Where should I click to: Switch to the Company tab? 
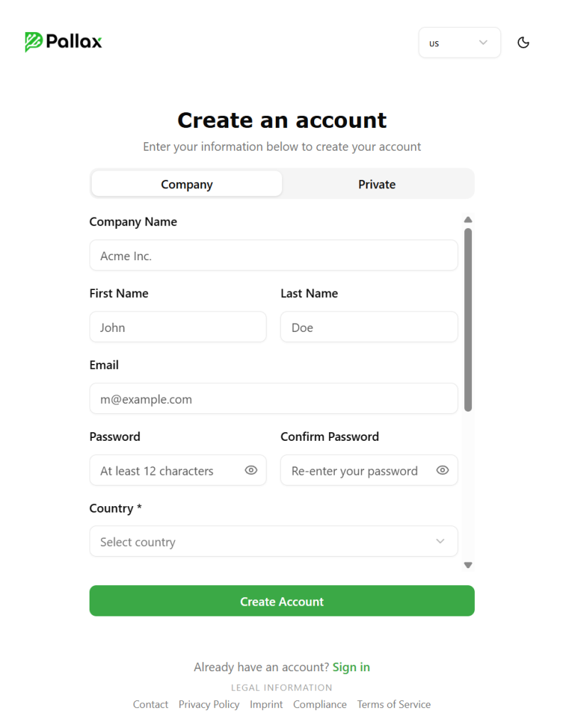(187, 184)
